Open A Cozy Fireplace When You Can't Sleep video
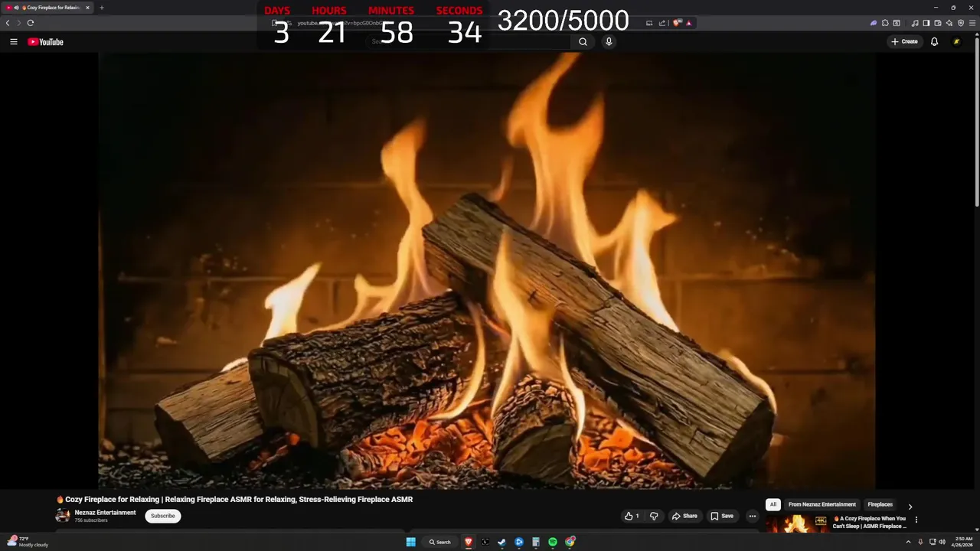 click(x=870, y=522)
